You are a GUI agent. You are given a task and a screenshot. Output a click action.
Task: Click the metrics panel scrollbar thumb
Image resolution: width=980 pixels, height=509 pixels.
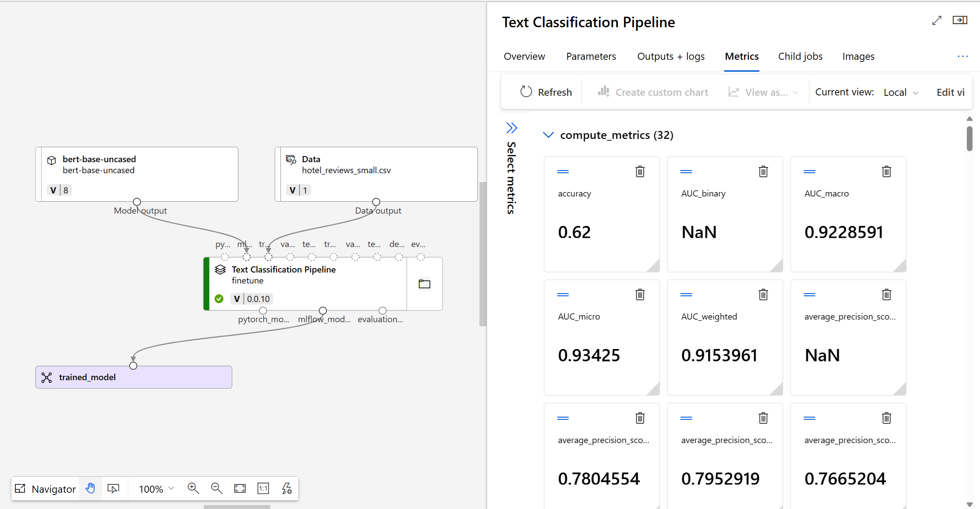pyautogui.click(x=969, y=138)
